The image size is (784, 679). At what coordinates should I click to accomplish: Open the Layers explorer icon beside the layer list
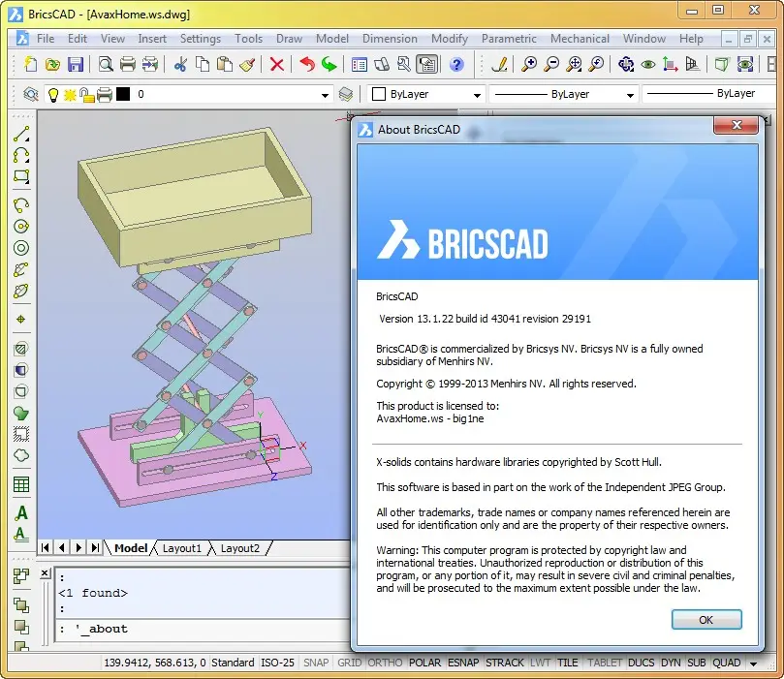30,94
